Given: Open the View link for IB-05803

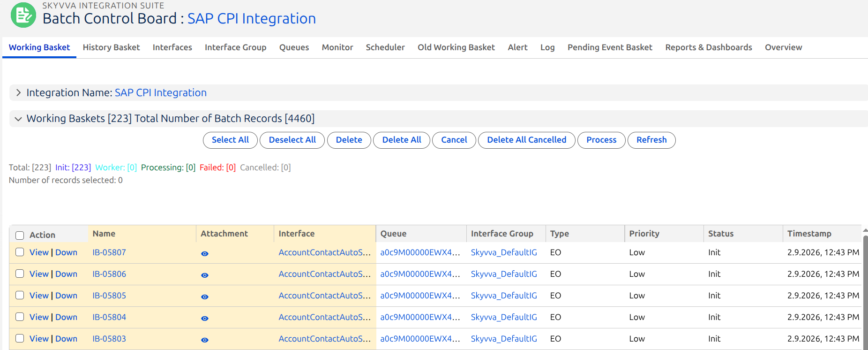Looking at the screenshot, I should 39,338.
